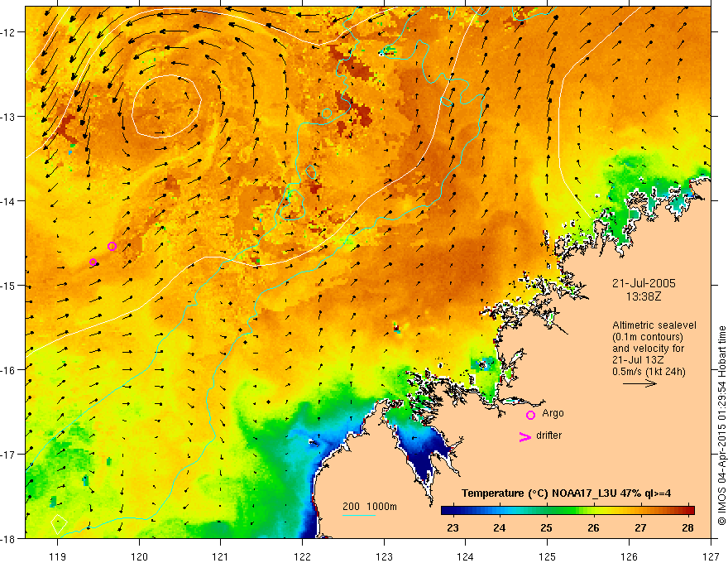Click the longitude axis label 122
The image size is (728, 563).
click(x=302, y=556)
